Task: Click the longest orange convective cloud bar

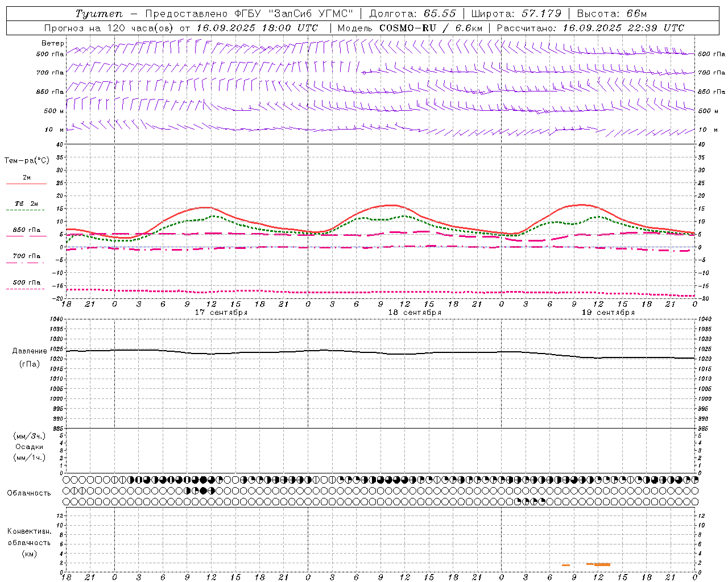Action: click(602, 564)
